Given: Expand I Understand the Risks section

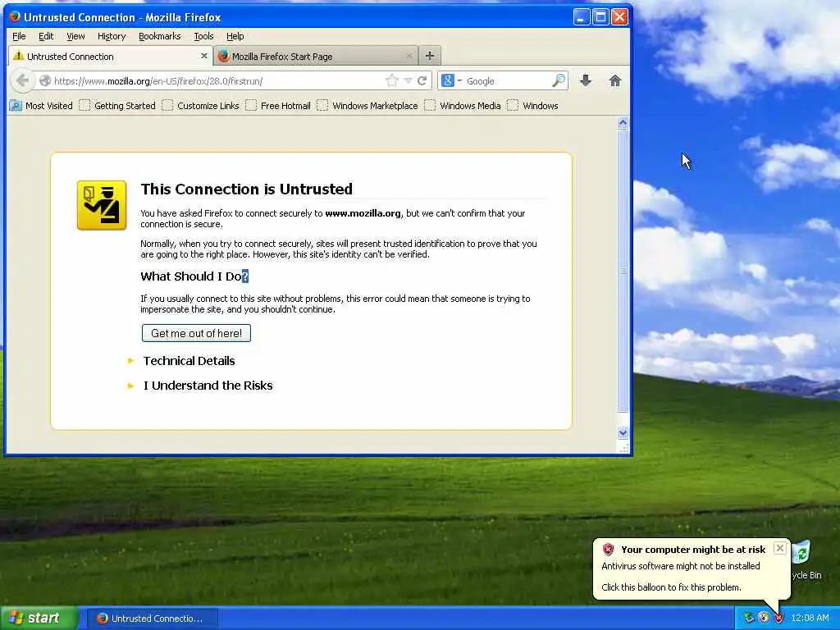Looking at the screenshot, I should [x=208, y=386].
